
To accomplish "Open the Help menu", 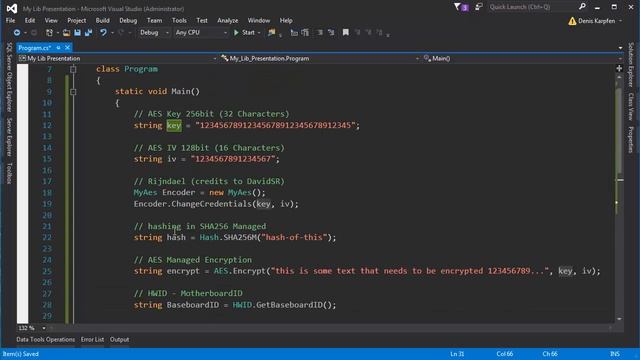I will coord(286,20).
